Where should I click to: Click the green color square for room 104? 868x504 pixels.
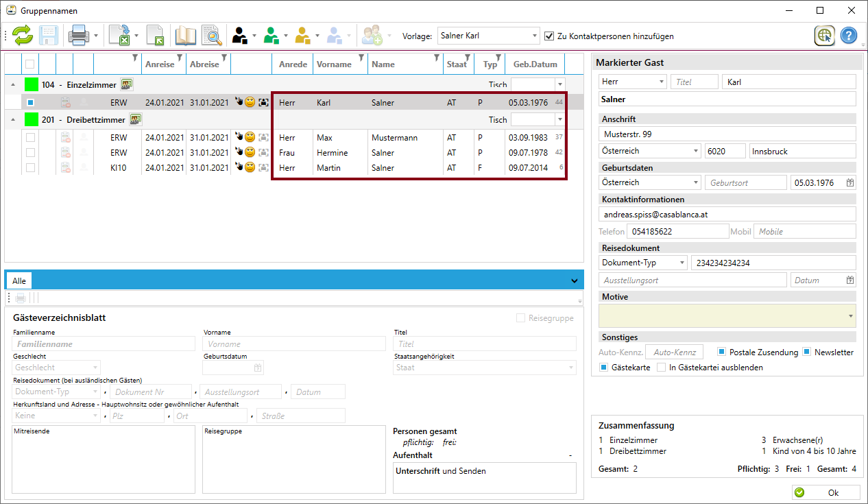[32, 85]
